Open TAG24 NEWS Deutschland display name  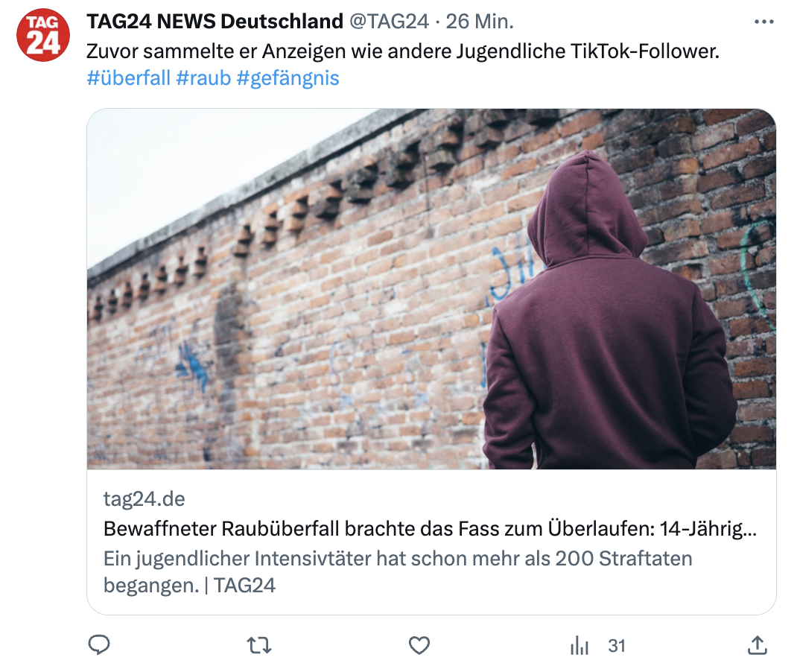[x=215, y=22]
